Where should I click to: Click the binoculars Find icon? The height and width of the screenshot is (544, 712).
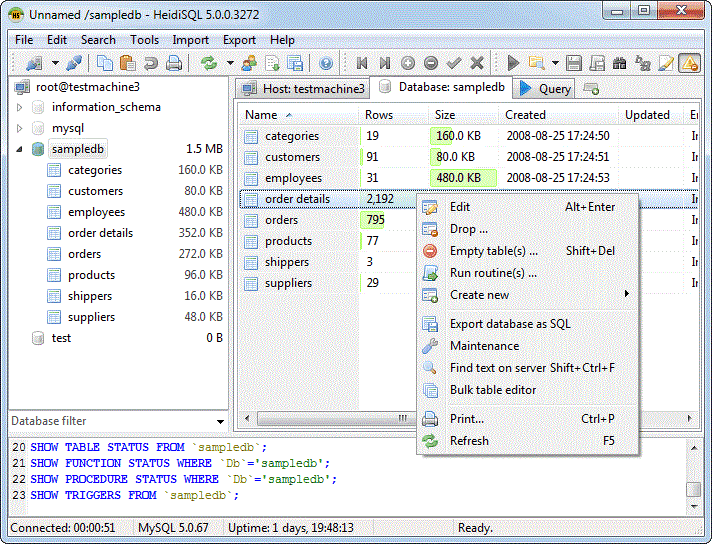point(619,63)
